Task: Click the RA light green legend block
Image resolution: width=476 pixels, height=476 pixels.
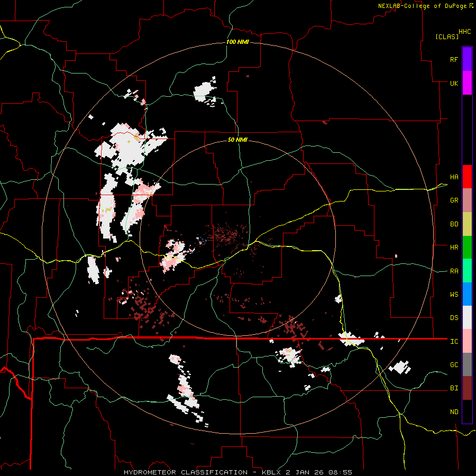Action: [x=467, y=271]
